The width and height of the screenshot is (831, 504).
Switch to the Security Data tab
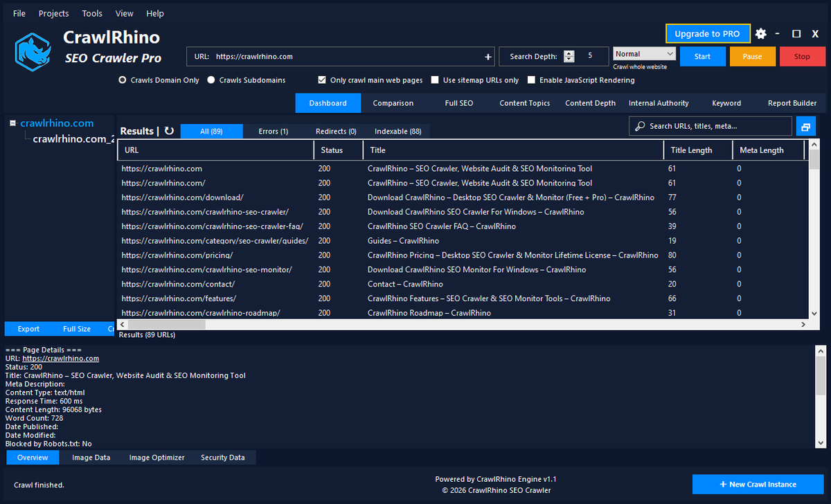click(223, 458)
